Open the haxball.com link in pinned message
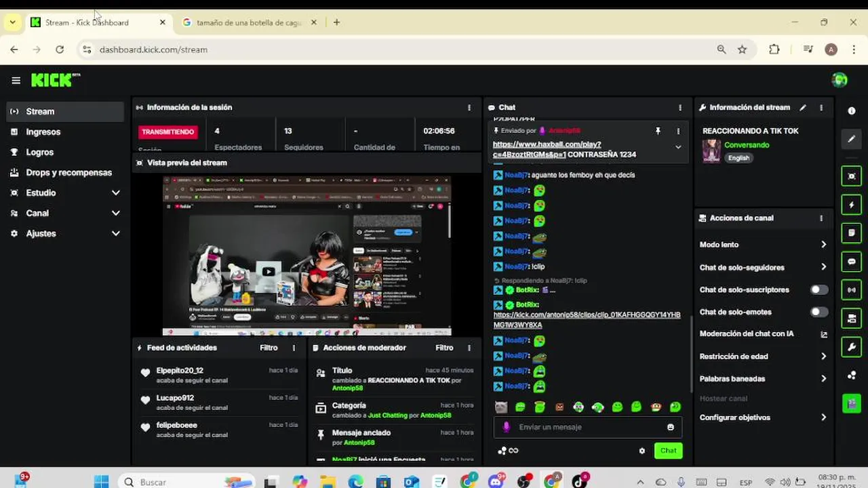The height and width of the screenshot is (488, 868). tap(547, 149)
